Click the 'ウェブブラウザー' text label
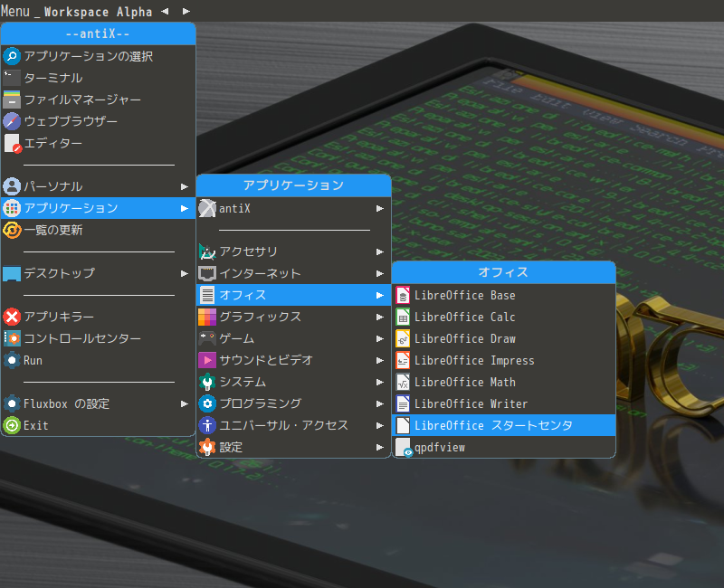 [x=71, y=121]
